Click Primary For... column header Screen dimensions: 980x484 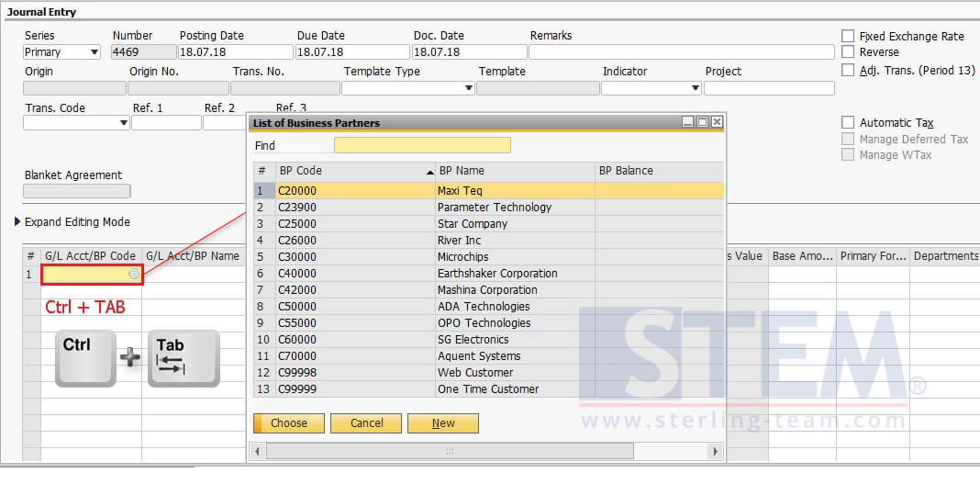pos(874,256)
